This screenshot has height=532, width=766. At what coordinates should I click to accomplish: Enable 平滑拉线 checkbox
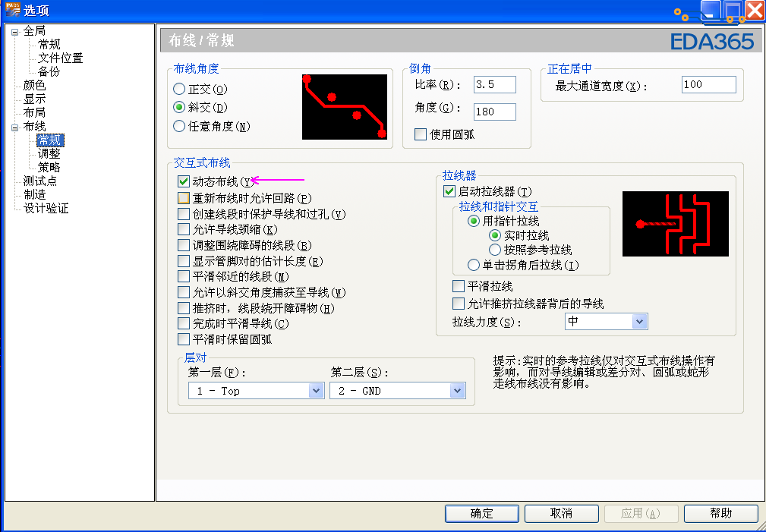point(459,286)
